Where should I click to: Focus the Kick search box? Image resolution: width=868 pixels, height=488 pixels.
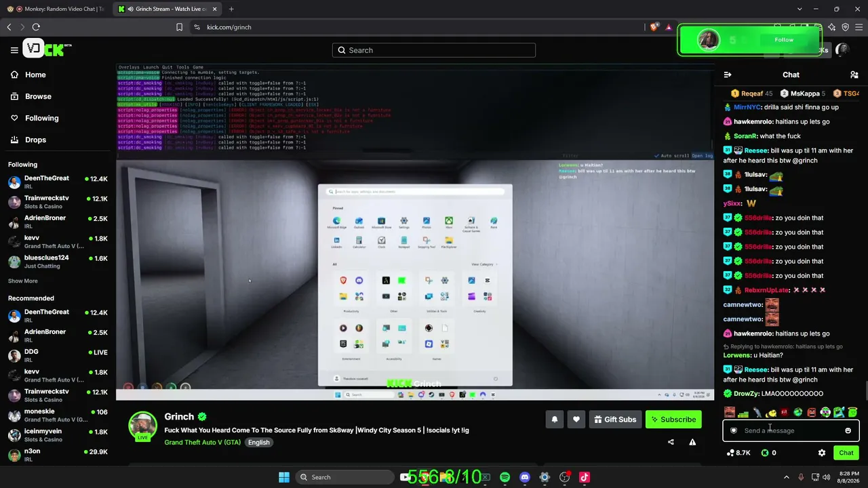click(434, 50)
